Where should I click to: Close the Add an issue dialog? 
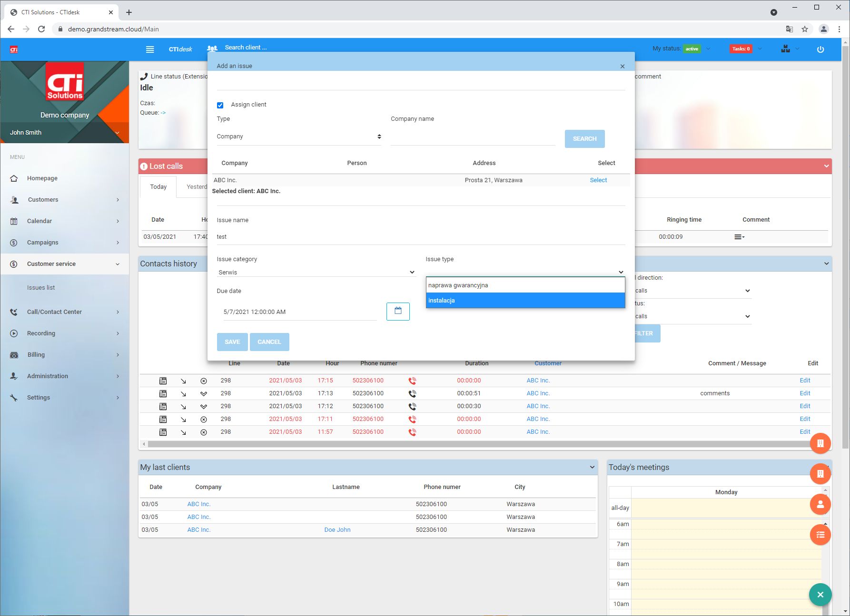(623, 66)
